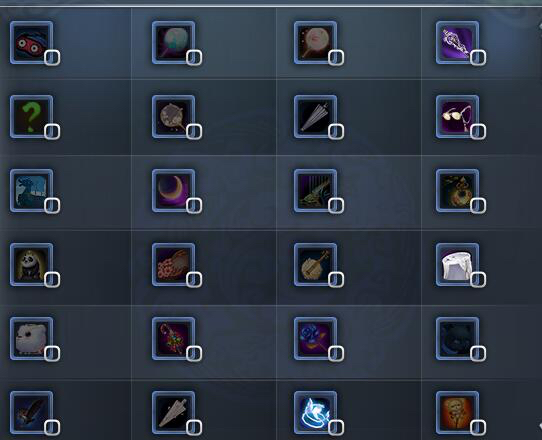This screenshot has width=542, height=440.
Task: Click the white fluffy sheep icon
Action: [31, 339]
